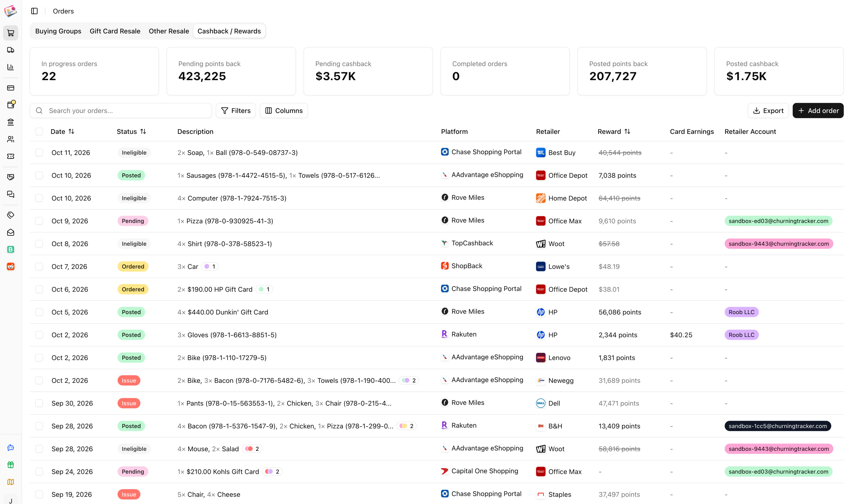Image resolution: width=851 pixels, height=504 pixels.
Task: Open the Roob LLC tag on Oct 5 order
Action: (x=741, y=312)
